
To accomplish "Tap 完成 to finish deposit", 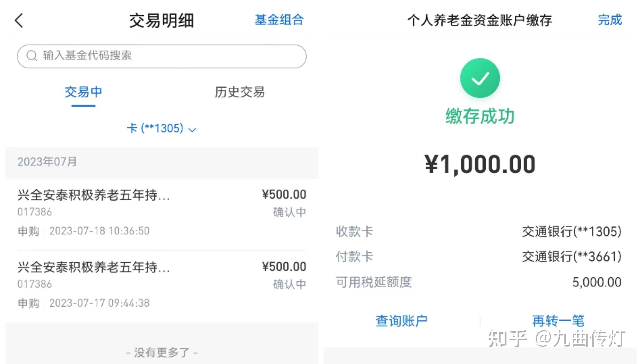I will pos(610,20).
